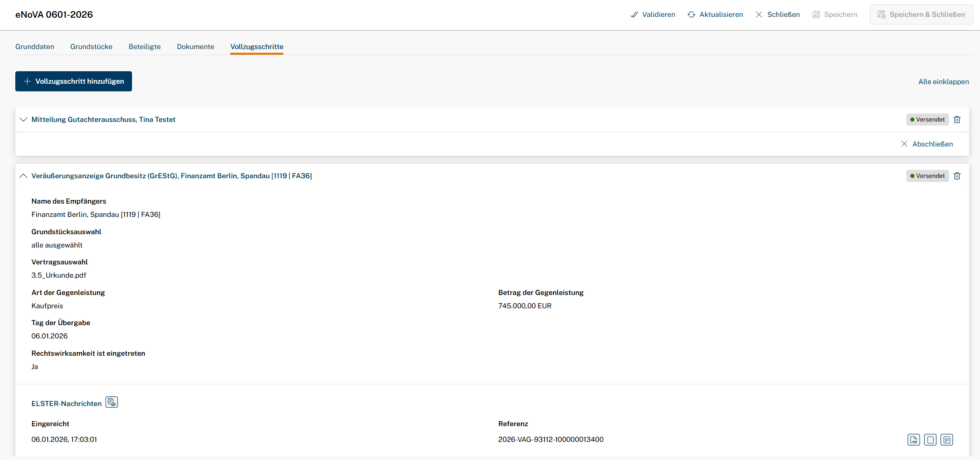The width and height of the screenshot is (980, 460).
Task: Collapse the Veräußerungsanzeige Grundbesitz section chevron
Action: pos(23,176)
